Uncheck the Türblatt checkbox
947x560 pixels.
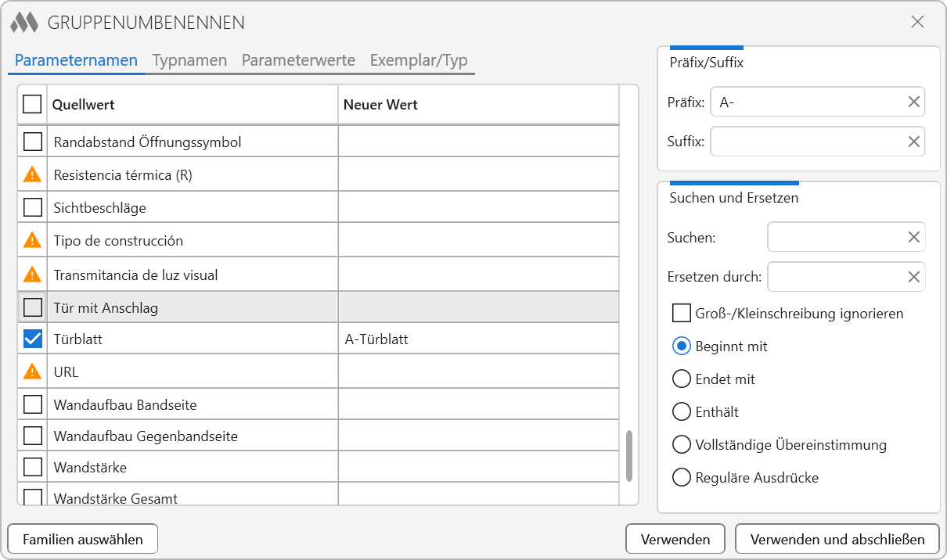coord(32,339)
